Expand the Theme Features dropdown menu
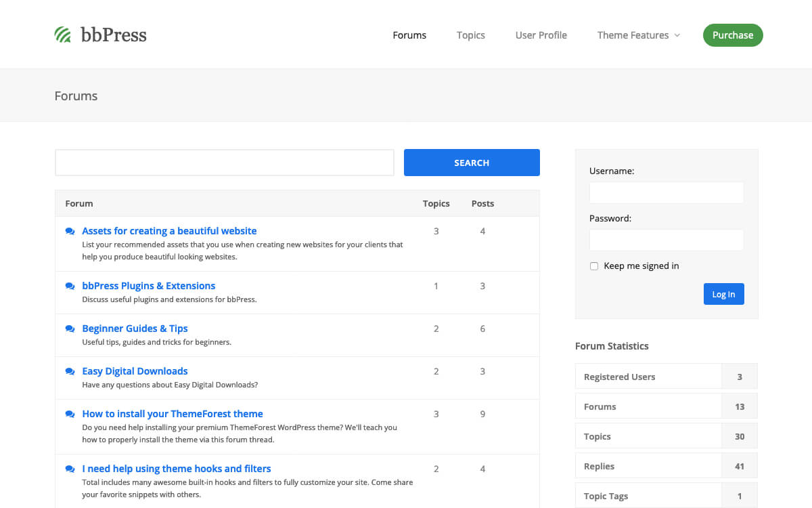 coord(638,35)
